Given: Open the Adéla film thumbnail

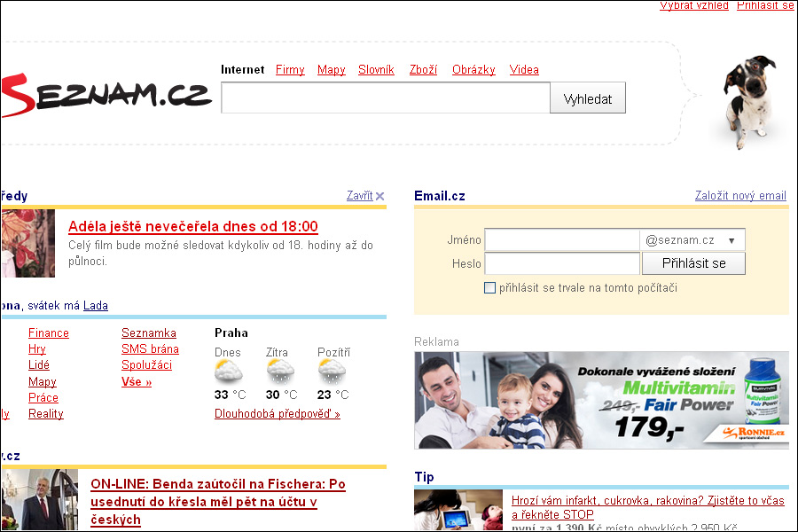Looking at the screenshot, I should (x=28, y=243).
